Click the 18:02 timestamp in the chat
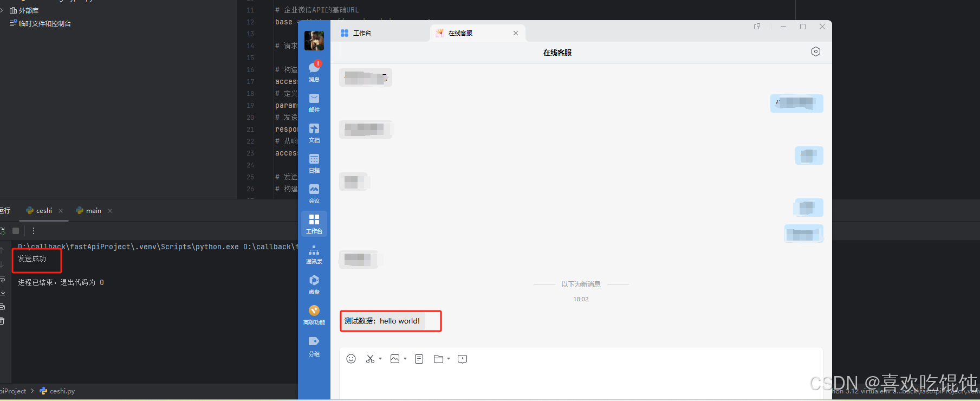The image size is (980, 401). pos(581,299)
